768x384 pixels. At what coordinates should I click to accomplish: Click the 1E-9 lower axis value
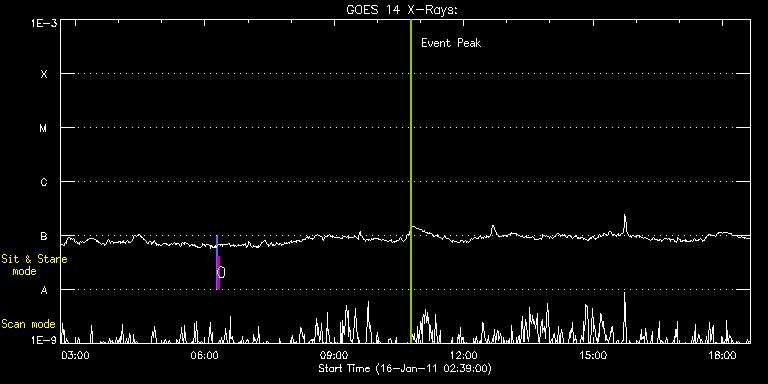tap(44, 339)
